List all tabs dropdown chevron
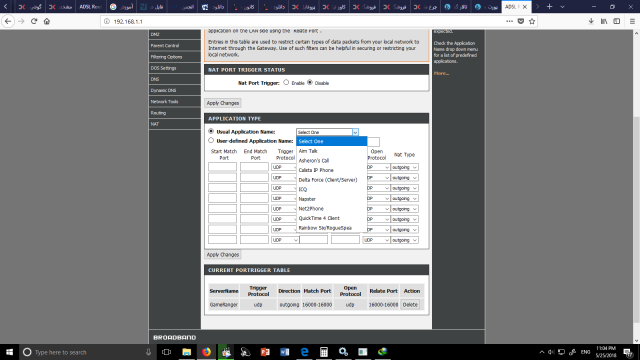 click(562, 7)
